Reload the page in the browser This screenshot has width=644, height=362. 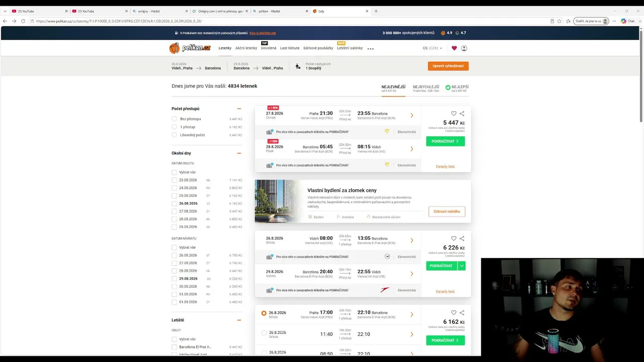pyautogui.click(x=23, y=21)
